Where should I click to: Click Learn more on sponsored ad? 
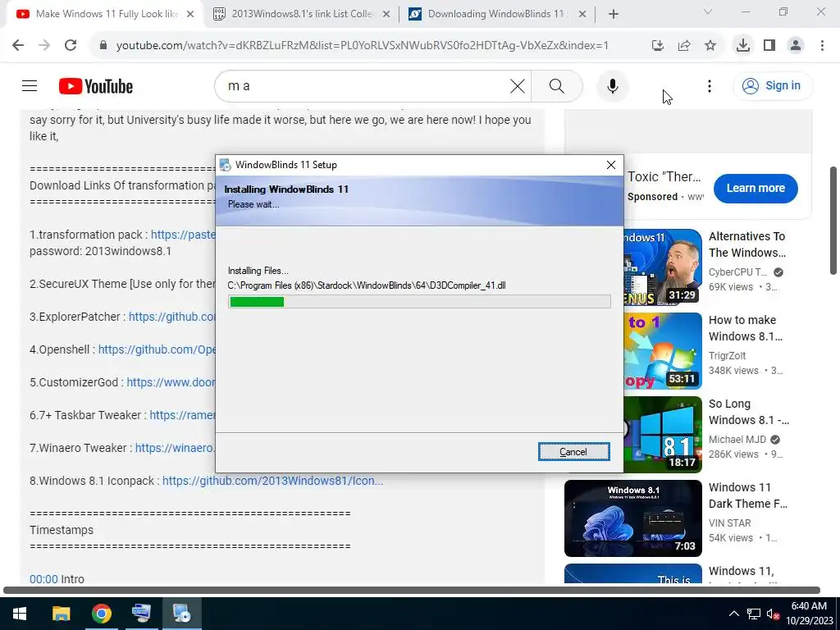[x=756, y=188]
